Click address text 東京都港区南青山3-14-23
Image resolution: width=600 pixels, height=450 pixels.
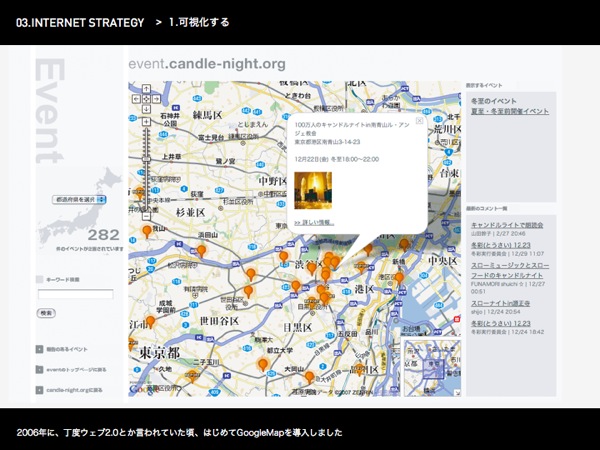coord(327,142)
